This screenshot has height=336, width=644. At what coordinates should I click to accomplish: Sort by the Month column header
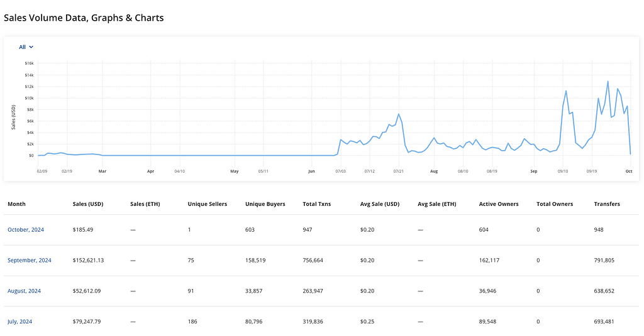(x=16, y=204)
